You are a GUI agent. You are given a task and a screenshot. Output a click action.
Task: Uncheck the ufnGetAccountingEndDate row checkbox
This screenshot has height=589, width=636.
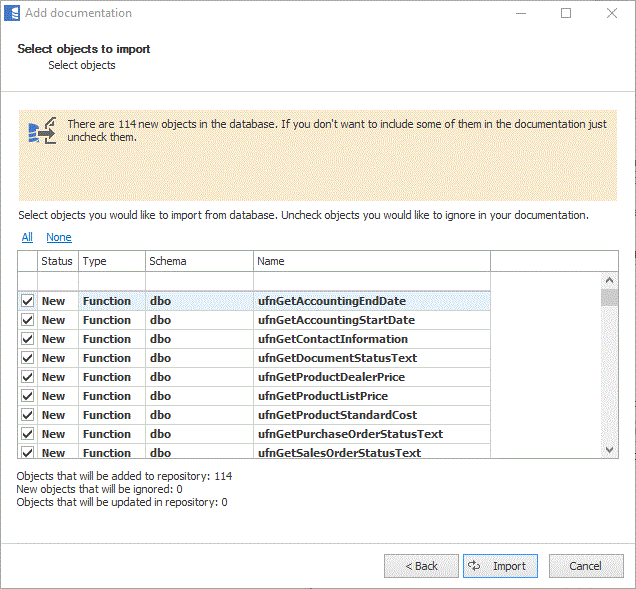coord(27,301)
